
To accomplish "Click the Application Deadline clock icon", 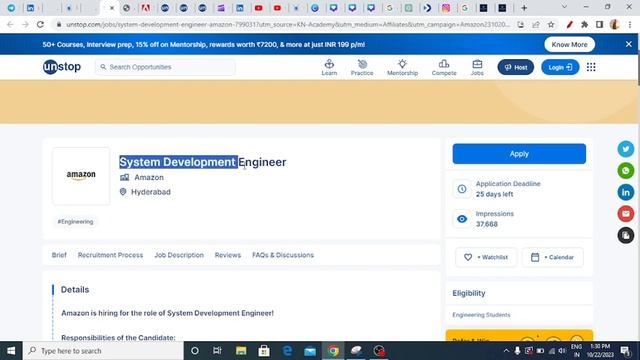I will (462, 189).
